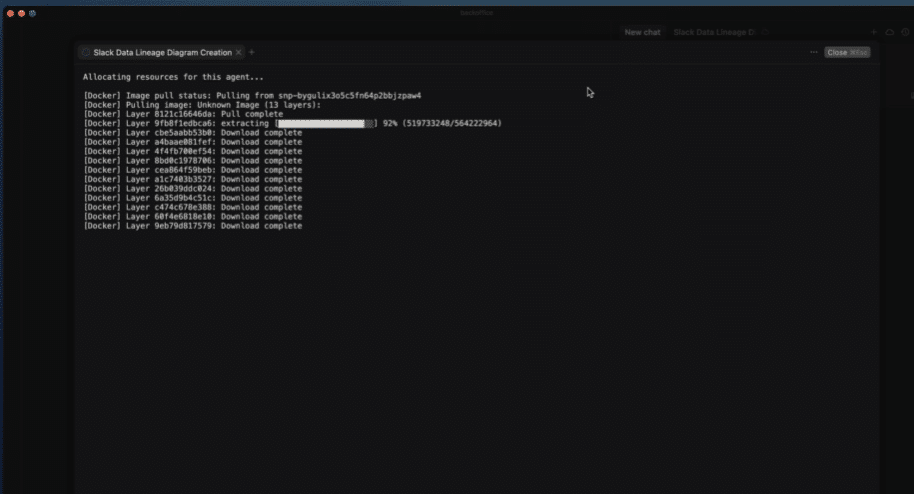Click the Layer 9eb79d817579 Download complete line
The image size is (914, 494).
tap(192, 226)
